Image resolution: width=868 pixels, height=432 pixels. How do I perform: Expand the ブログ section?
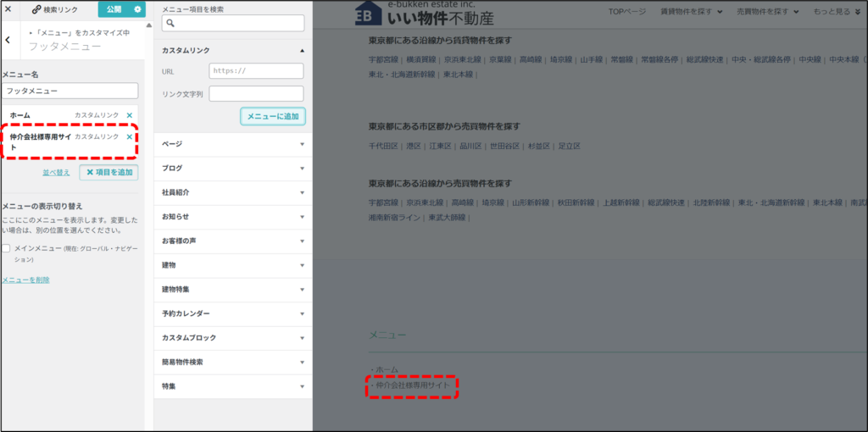coord(302,168)
